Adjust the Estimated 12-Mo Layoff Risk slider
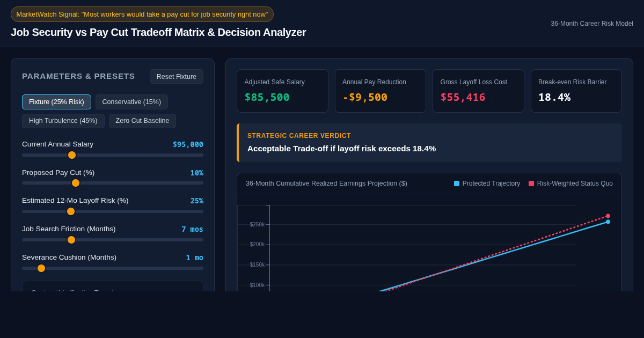Image resolution: width=644 pixels, height=338 pixels. click(x=113, y=211)
